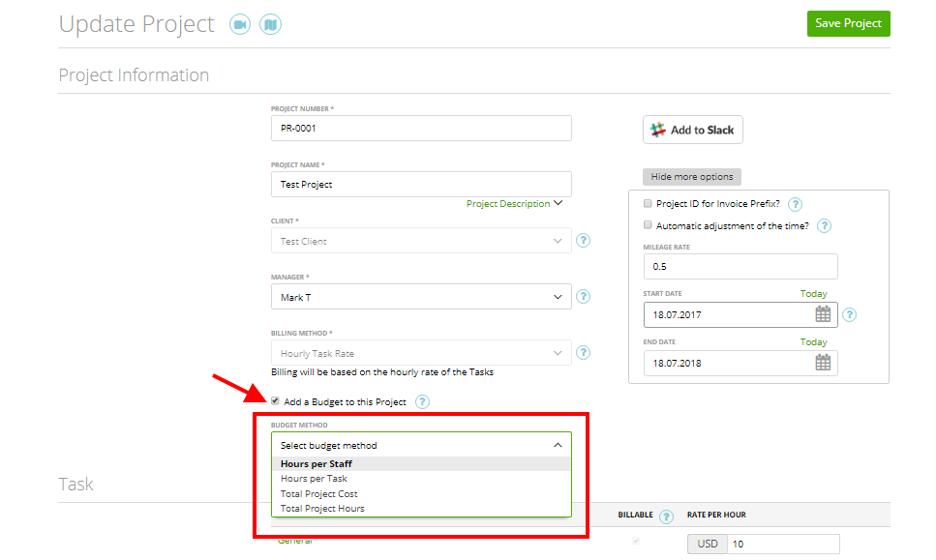The image size is (936, 560).
Task: Click the Rate Per Hour field showing 10
Action: (783, 544)
